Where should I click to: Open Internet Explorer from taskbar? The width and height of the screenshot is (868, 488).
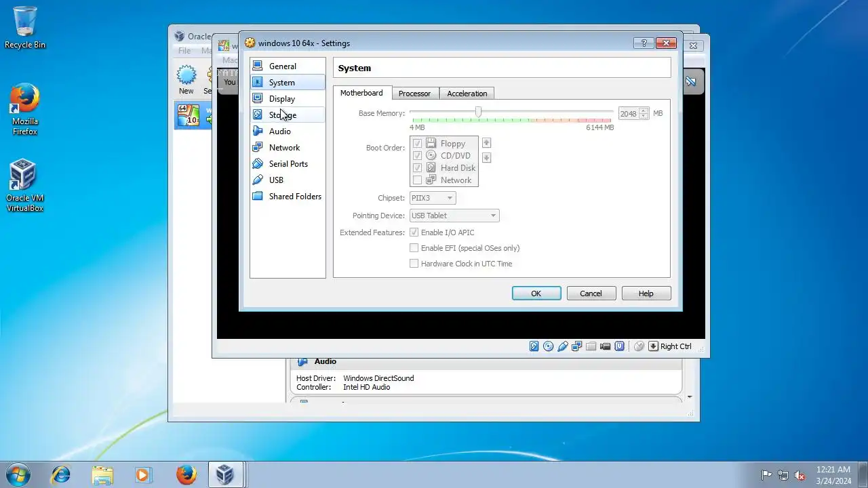[61, 474]
